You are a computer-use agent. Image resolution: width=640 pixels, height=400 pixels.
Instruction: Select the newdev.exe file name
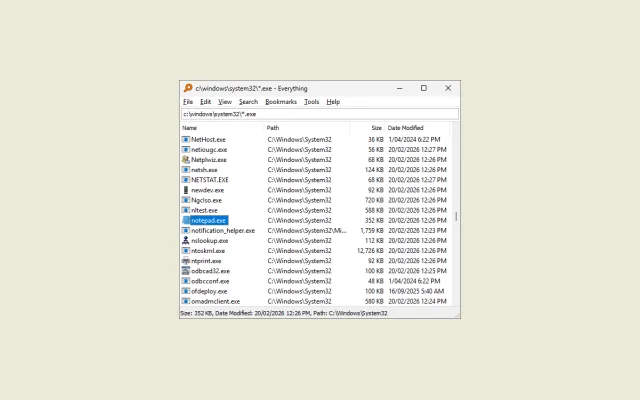tap(207, 190)
